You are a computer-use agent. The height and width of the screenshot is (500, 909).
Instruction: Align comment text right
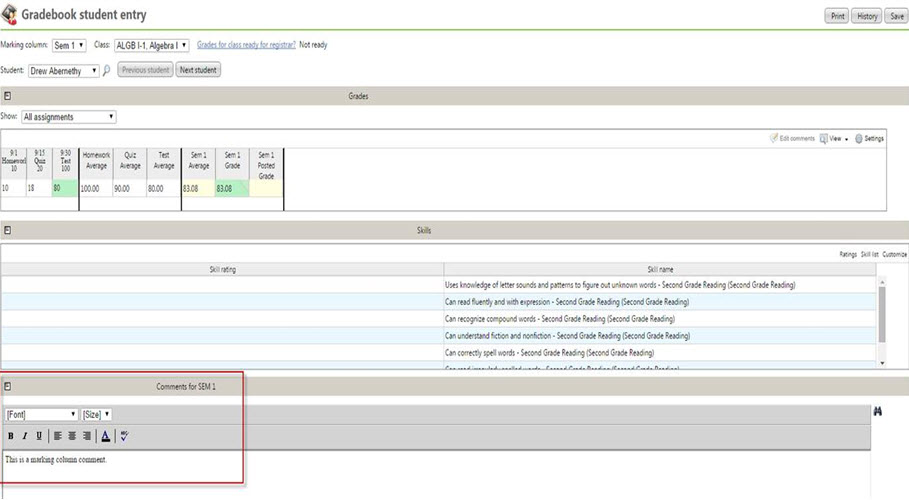pos(86,436)
